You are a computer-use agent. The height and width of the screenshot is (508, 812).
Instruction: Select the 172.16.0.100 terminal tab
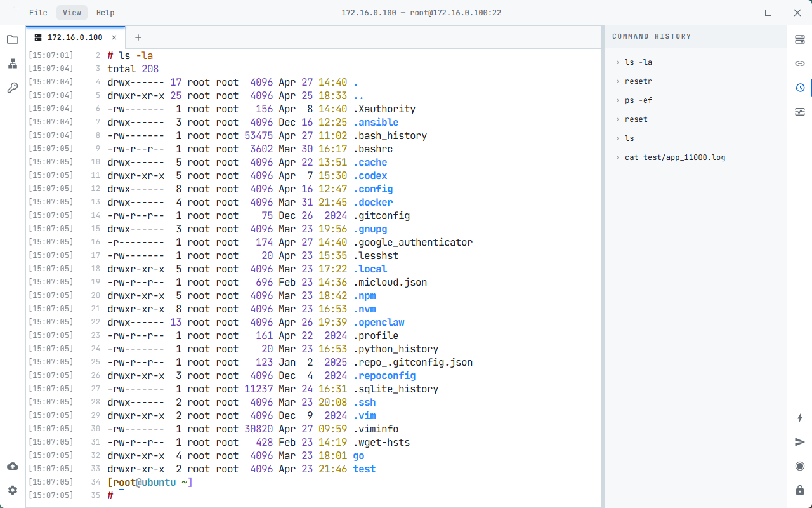75,37
